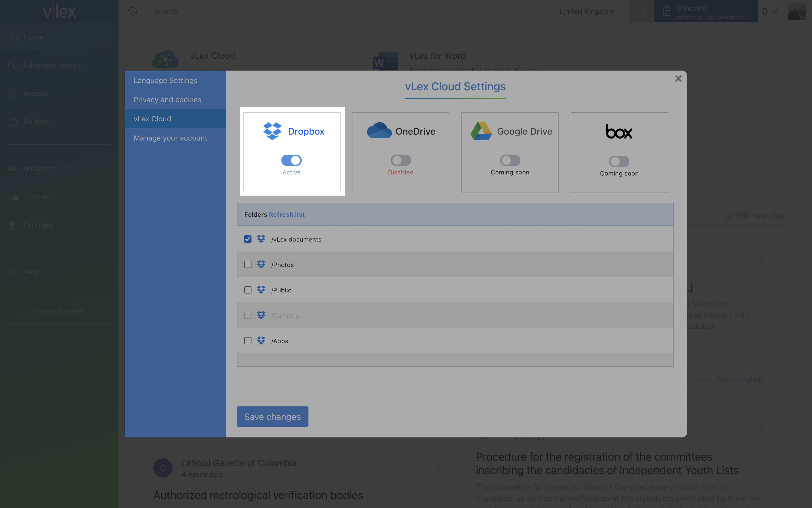Image resolution: width=812 pixels, height=508 pixels.
Task: Click the Advanced search magnifier icon
Action: coord(12,65)
